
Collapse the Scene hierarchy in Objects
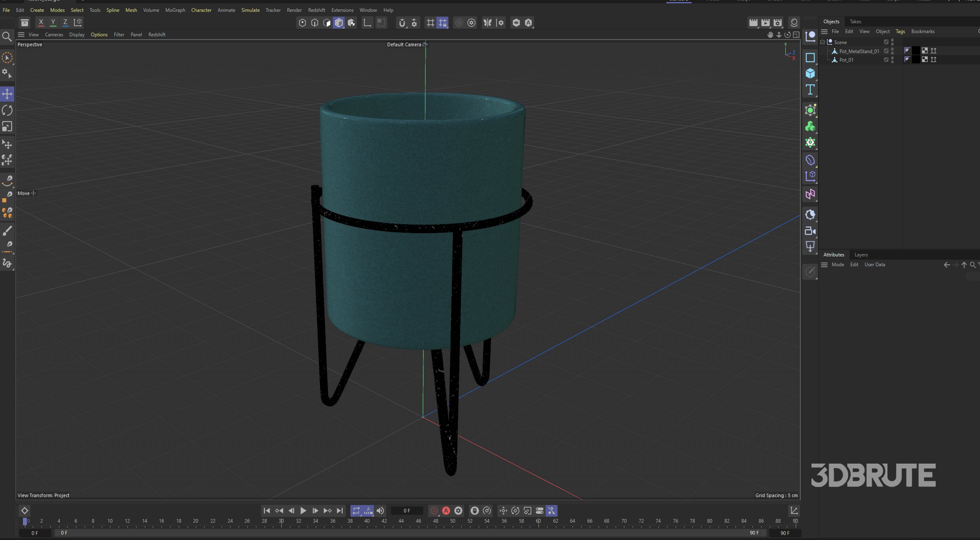823,42
